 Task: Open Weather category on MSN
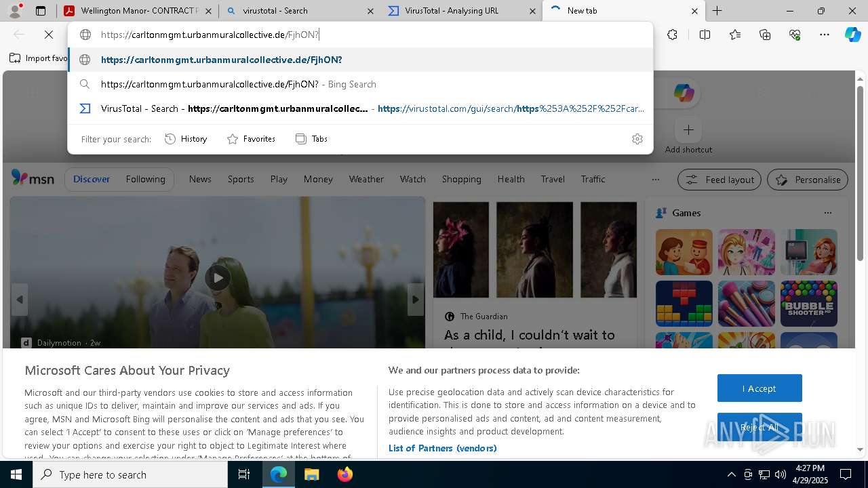point(366,179)
